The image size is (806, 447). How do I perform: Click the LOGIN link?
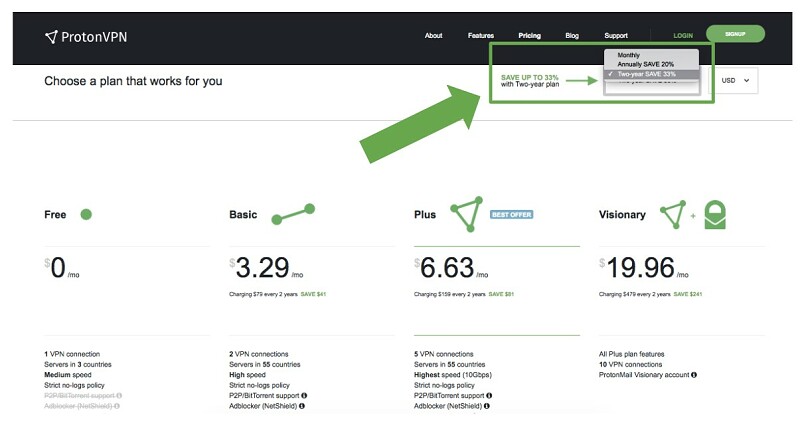tap(683, 35)
